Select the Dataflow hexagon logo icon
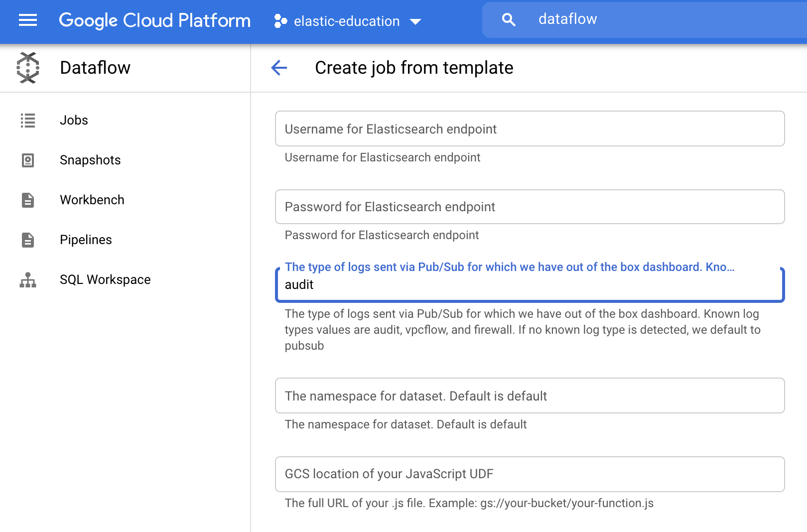The image size is (807, 532). click(x=27, y=67)
